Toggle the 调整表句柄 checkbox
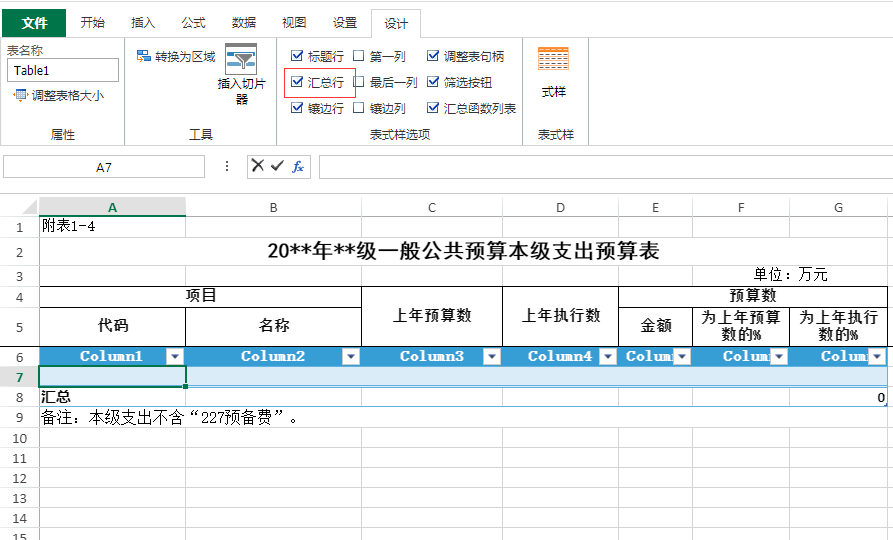This screenshot has height=540, width=893. pos(433,56)
